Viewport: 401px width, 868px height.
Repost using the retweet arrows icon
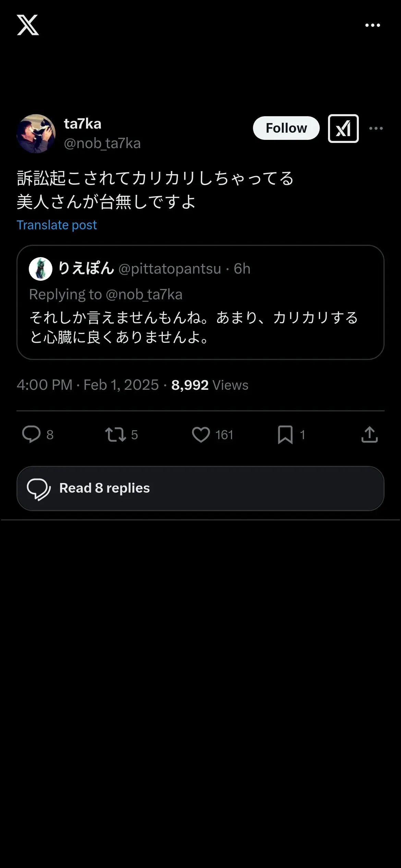tap(115, 434)
